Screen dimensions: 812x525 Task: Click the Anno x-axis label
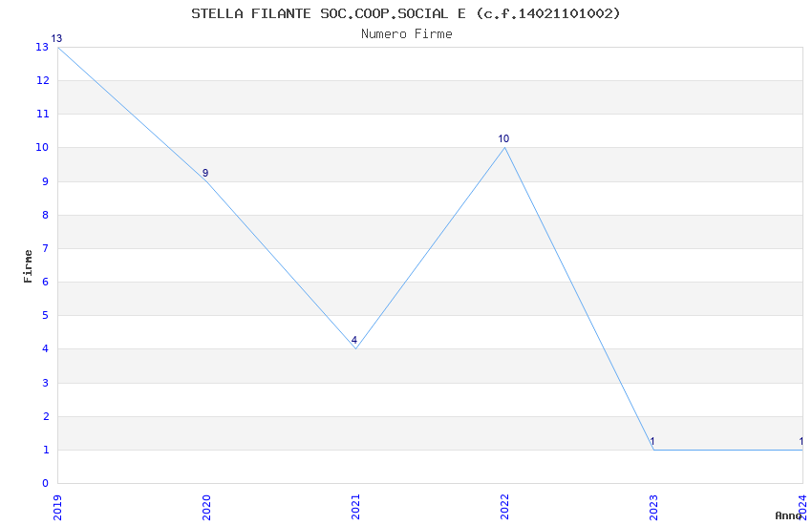[788, 515]
